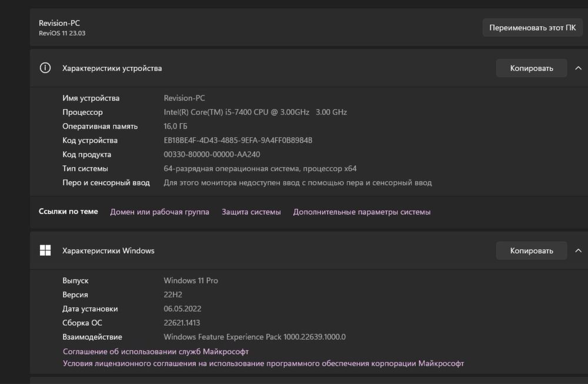588x384 pixels.
Task: Copy Windows specs with the lower Копировать button
Action: (531, 251)
